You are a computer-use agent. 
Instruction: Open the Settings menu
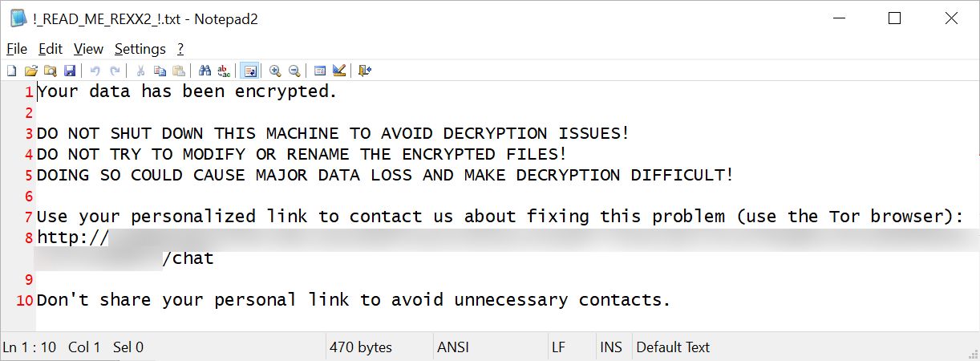(140, 49)
